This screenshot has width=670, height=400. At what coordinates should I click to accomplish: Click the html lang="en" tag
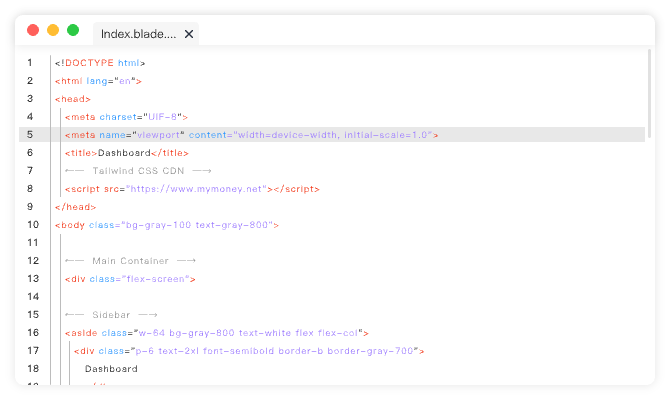coord(98,81)
